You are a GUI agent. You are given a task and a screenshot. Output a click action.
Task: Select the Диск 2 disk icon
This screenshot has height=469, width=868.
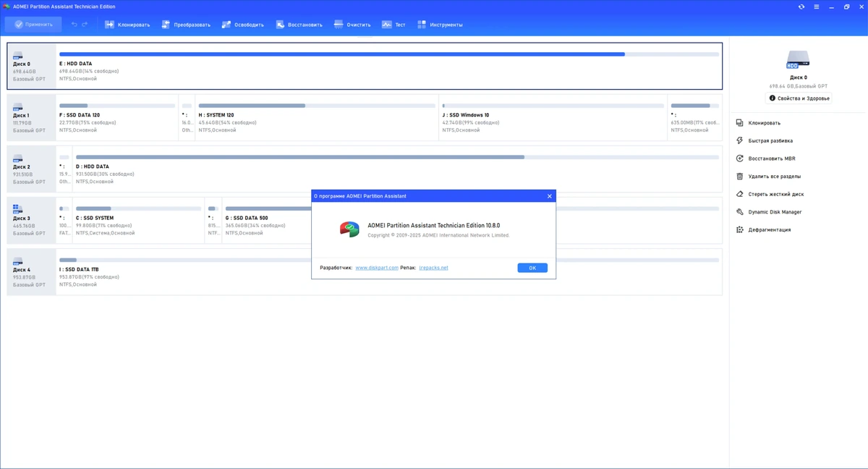(x=18, y=158)
